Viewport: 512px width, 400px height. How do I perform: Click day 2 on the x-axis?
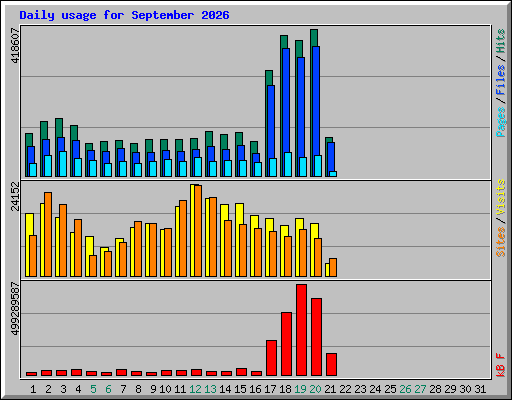(48, 389)
